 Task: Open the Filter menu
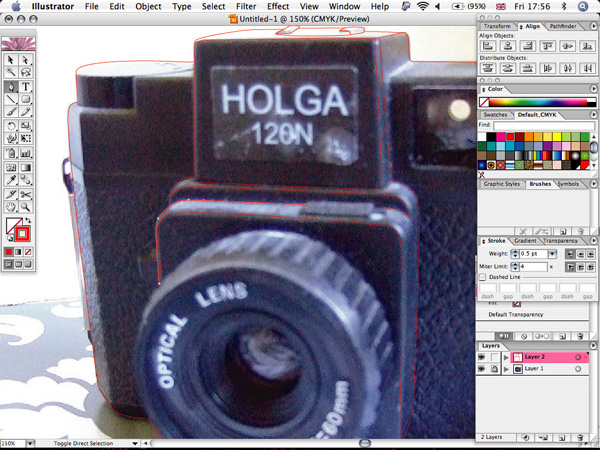(246, 7)
